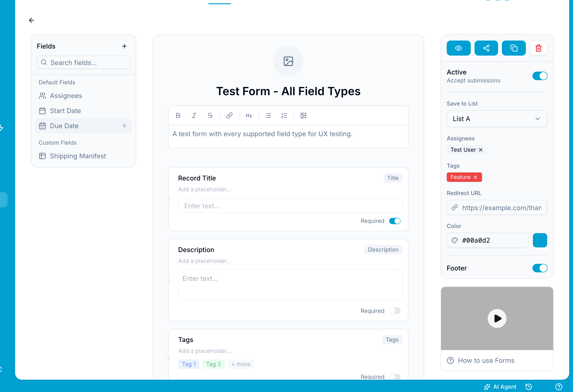Grab the Record Title drag handle
Image resolution: width=573 pixels, height=392 pixels.
point(169,199)
